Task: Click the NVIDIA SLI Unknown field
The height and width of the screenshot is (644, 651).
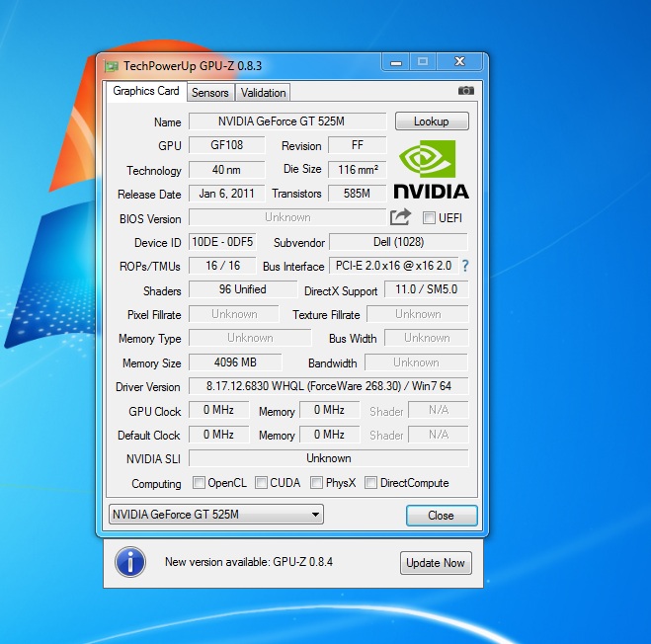Action: [x=328, y=458]
